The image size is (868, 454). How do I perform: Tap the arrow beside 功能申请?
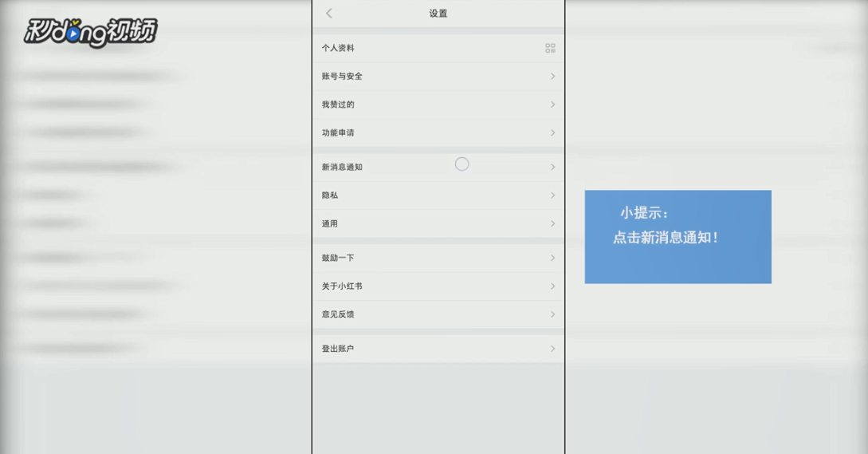coord(552,133)
